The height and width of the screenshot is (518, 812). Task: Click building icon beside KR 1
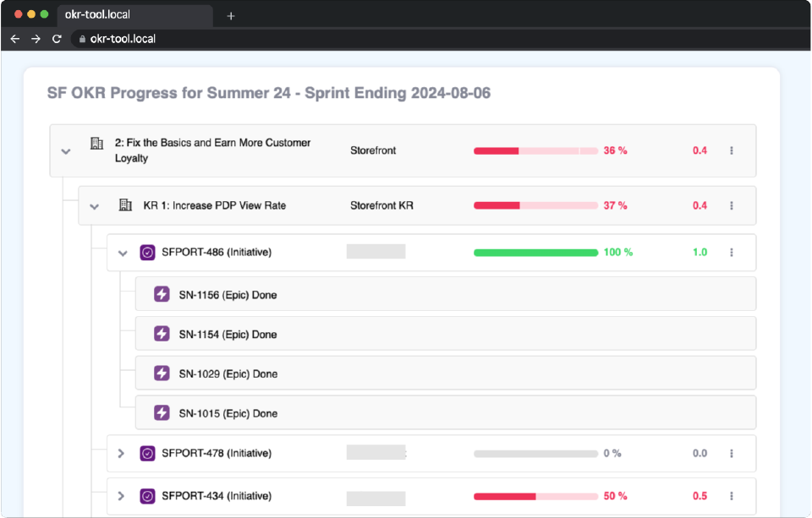coord(125,205)
